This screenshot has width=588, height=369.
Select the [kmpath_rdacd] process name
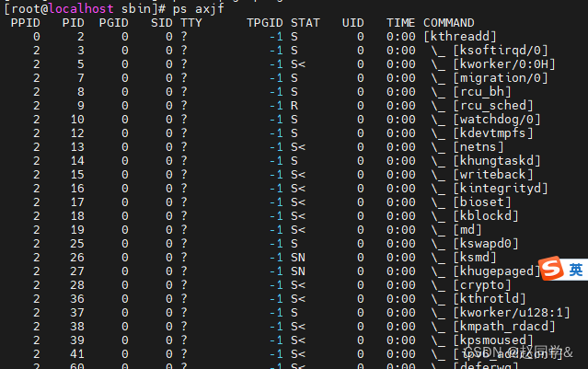504,327
